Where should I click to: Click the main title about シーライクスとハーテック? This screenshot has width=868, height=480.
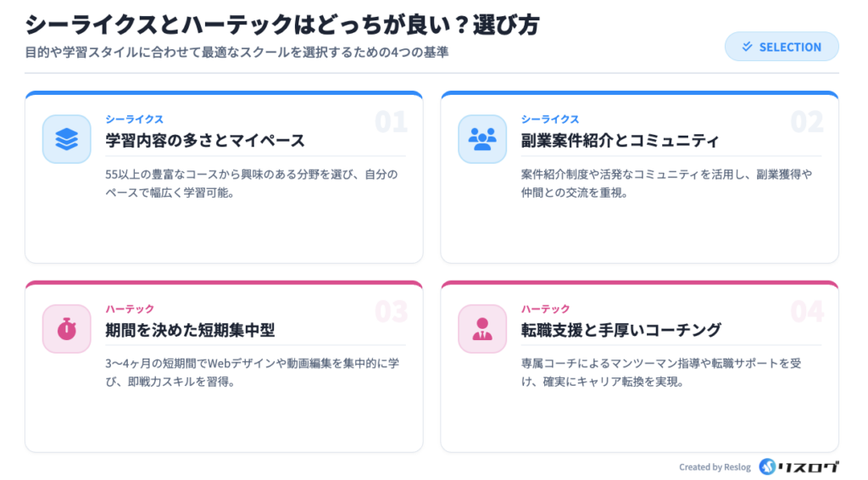[x=282, y=25]
